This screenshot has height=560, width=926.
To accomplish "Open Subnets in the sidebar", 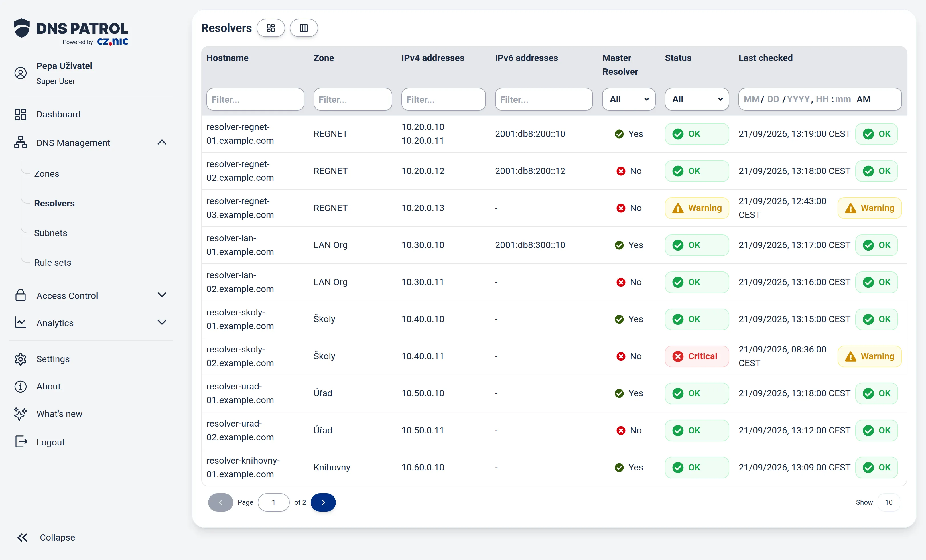I will pyautogui.click(x=51, y=233).
